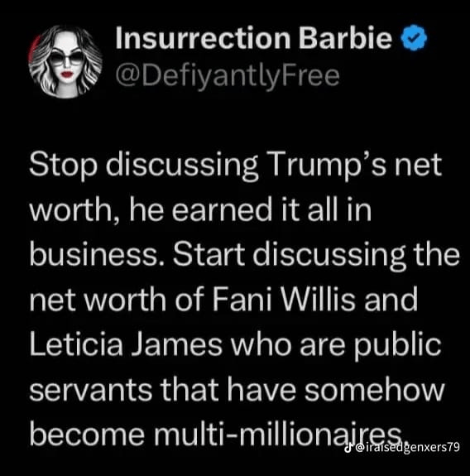This screenshot has height=476, width=470.
Task: Click the name "Leticia James" in the post
Action: (126, 345)
